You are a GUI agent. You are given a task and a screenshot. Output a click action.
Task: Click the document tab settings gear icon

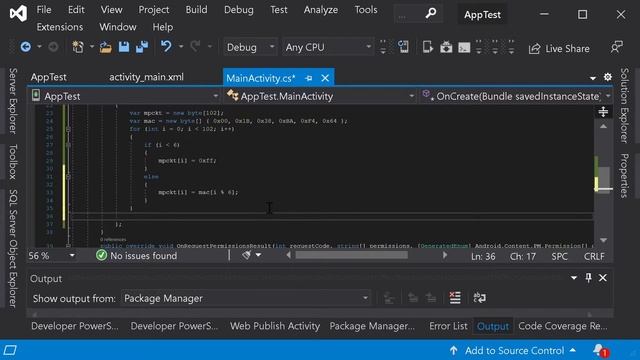[x=608, y=77]
